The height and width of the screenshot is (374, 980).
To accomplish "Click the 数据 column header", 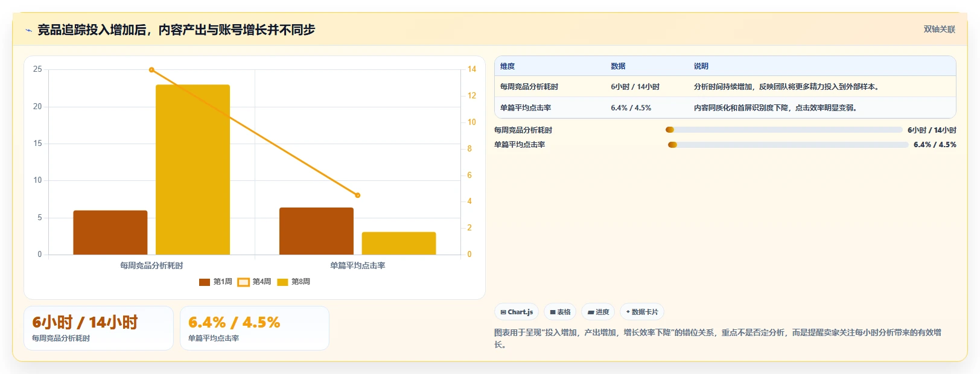I will coord(618,66).
